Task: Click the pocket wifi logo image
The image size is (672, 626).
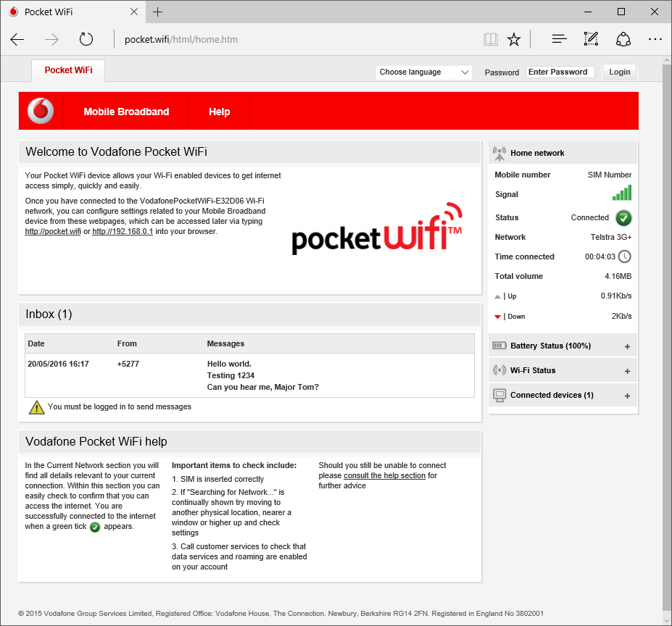Action: (x=377, y=228)
